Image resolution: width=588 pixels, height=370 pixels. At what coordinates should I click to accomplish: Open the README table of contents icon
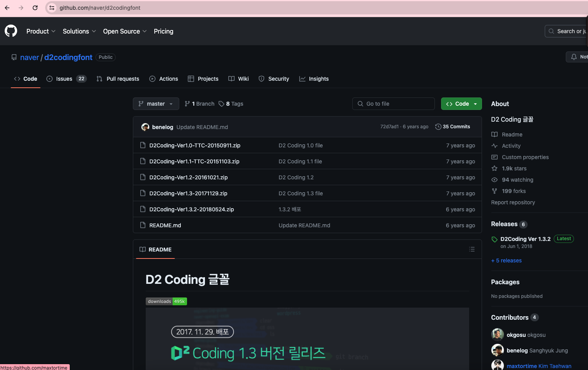coord(472,249)
